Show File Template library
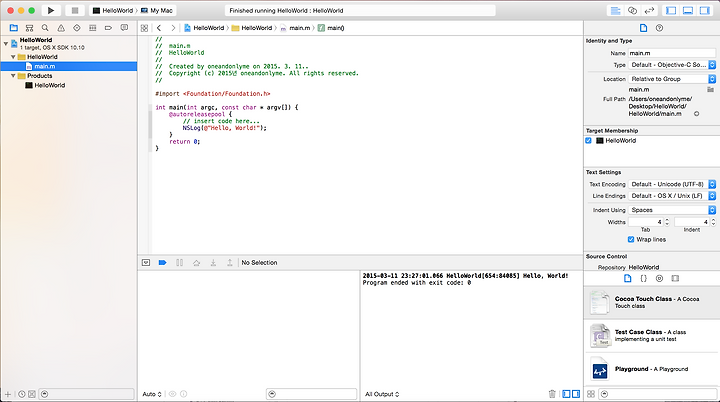 pyautogui.click(x=628, y=278)
